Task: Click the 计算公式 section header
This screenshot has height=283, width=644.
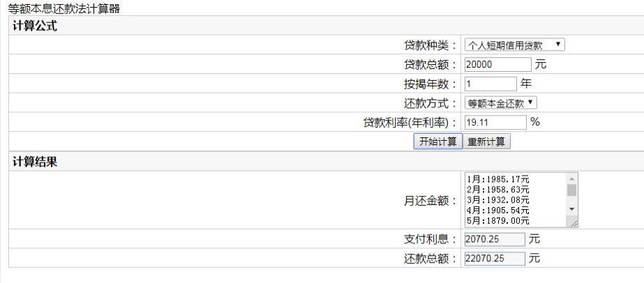Action: tap(35, 26)
